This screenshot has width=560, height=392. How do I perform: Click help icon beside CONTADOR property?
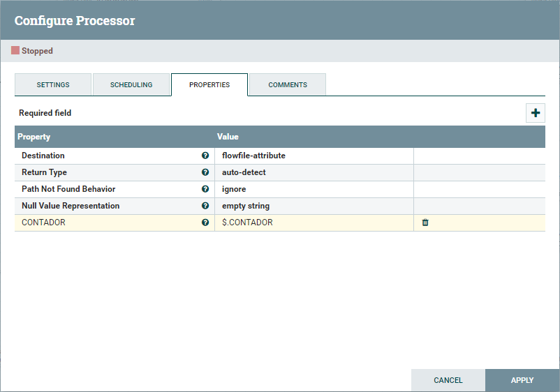pyautogui.click(x=205, y=223)
